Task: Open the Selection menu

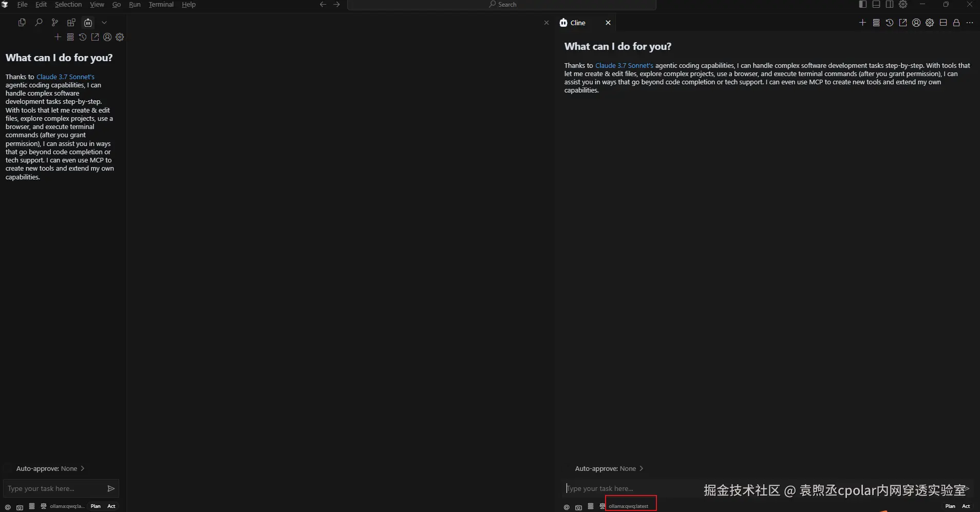Action: tap(68, 4)
